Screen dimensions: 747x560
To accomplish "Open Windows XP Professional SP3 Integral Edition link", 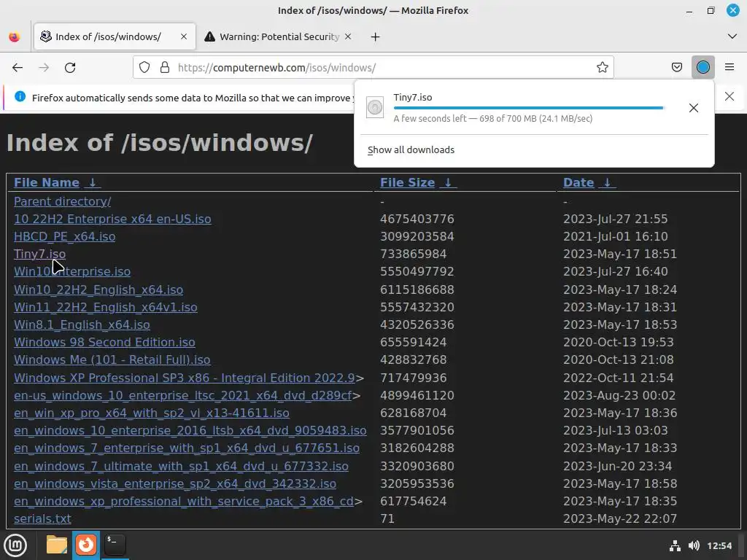I will (185, 378).
